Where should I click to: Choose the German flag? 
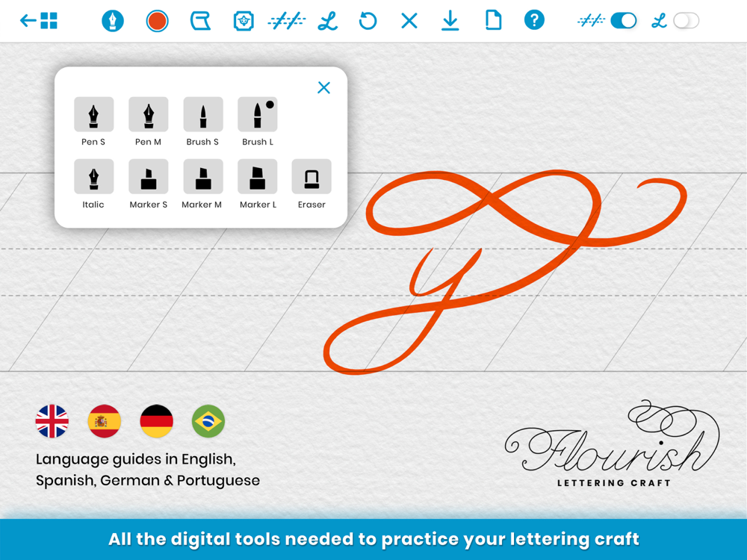tap(156, 421)
